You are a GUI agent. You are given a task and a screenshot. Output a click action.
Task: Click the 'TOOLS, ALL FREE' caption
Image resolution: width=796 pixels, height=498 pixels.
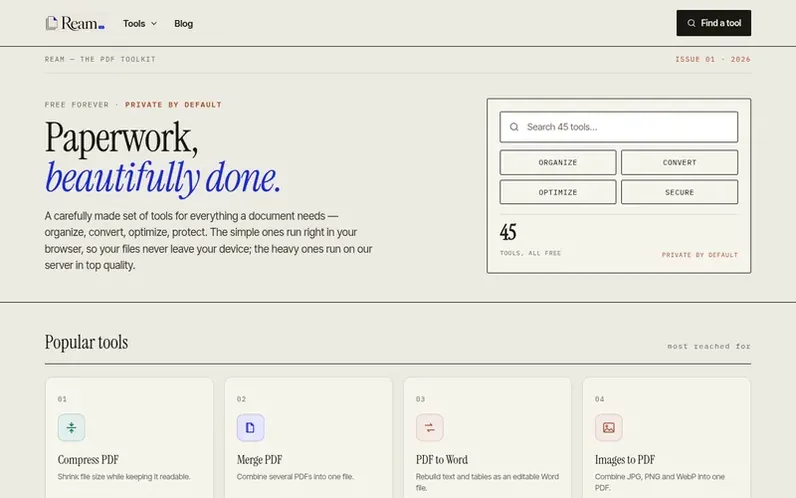coord(530,253)
